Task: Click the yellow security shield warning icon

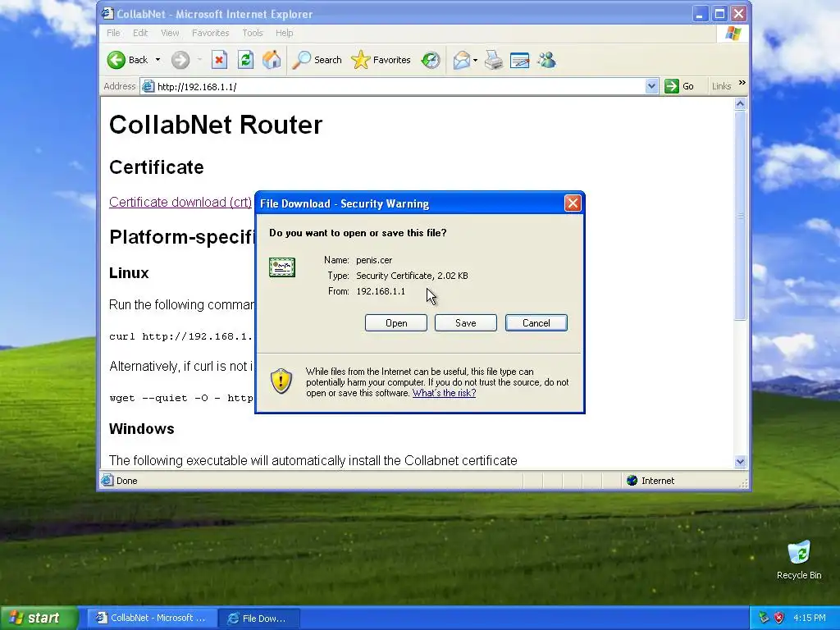Action: point(281,381)
